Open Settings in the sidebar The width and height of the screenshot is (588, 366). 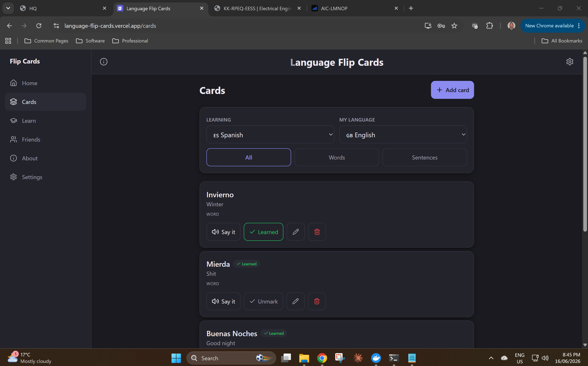46,177
